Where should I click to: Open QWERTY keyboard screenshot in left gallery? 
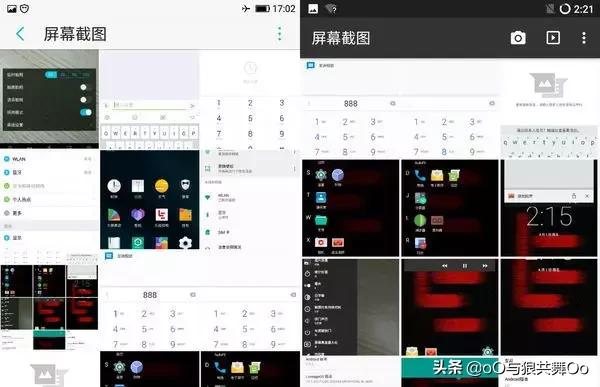(x=150, y=99)
